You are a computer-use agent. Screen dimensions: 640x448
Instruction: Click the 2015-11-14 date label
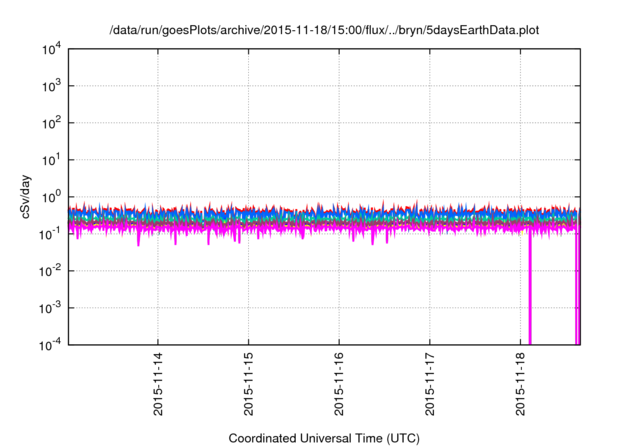[158, 384]
